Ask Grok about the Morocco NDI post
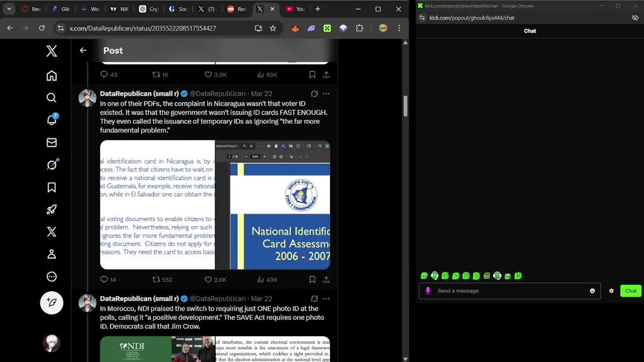 click(x=314, y=299)
